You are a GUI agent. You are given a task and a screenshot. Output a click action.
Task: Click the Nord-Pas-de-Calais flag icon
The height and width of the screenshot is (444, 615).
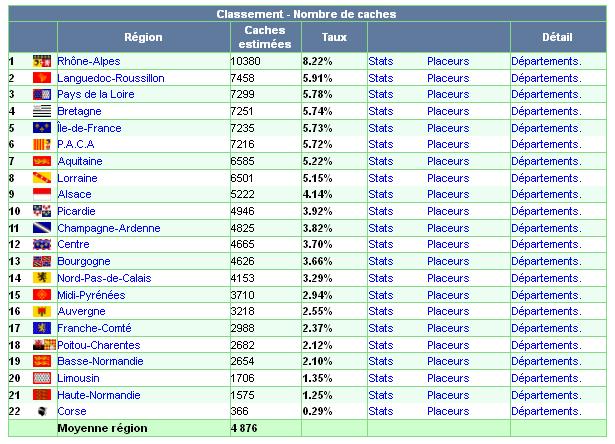[x=42, y=278]
